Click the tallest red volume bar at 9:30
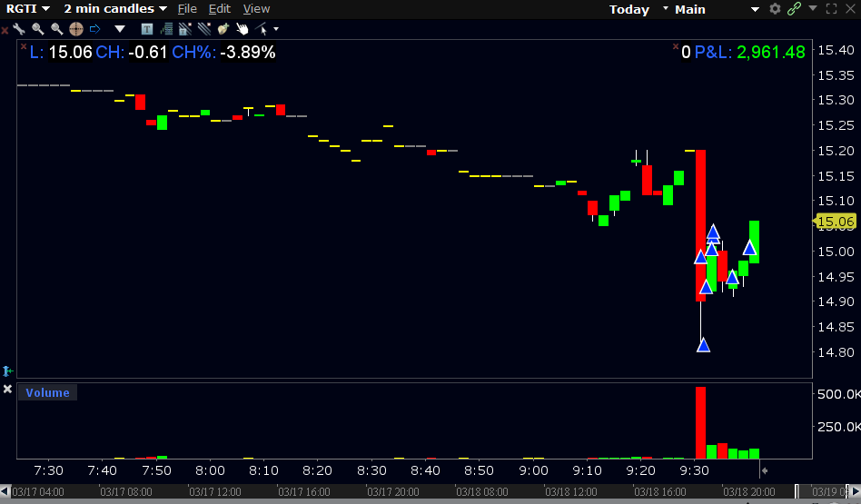 [x=700, y=423]
